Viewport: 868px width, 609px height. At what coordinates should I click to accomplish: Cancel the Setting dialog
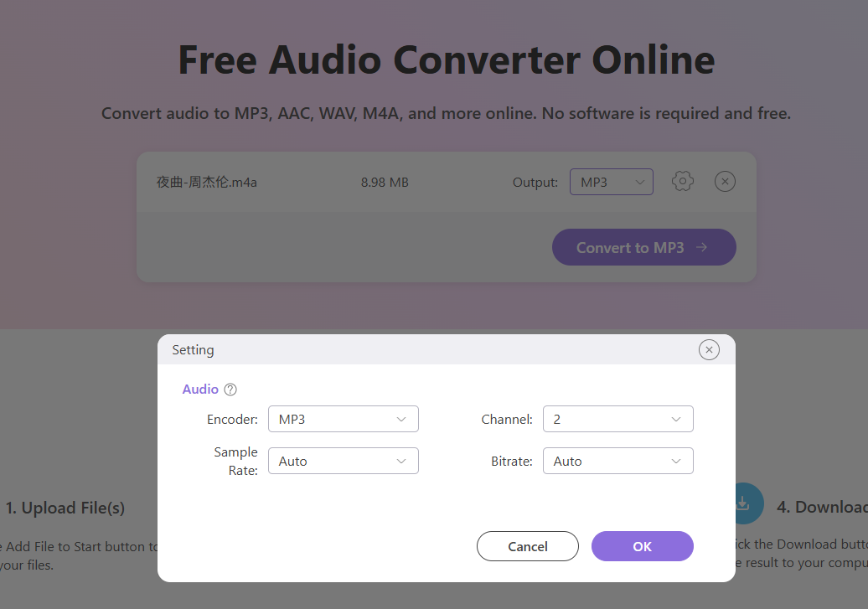pos(528,546)
